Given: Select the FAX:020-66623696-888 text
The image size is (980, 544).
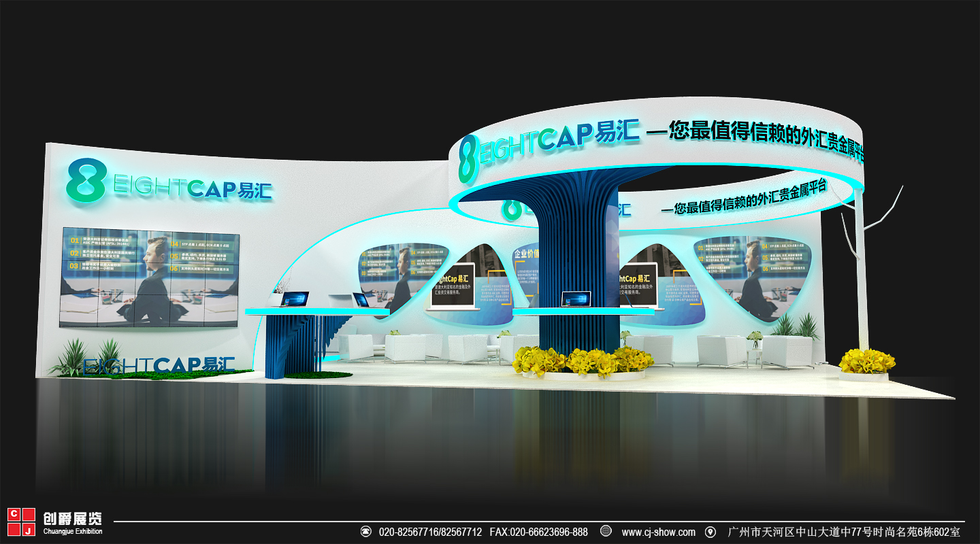Looking at the screenshot, I should click(x=538, y=532).
